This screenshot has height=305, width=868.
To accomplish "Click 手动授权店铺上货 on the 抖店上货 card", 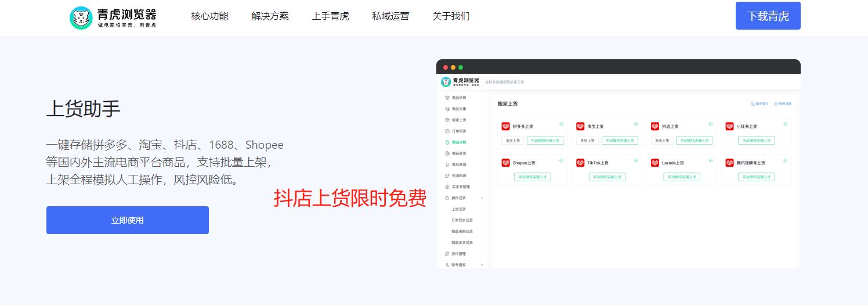I will (x=695, y=141).
